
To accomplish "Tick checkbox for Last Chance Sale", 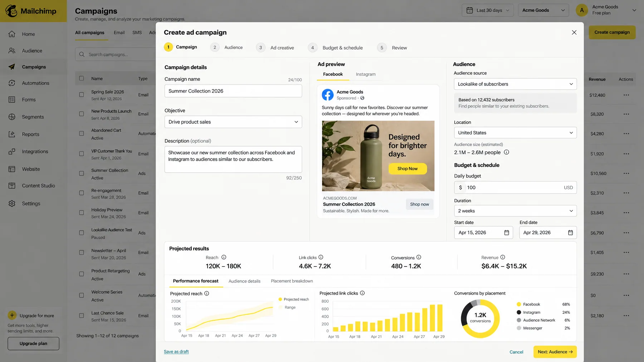I will (x=82, y=316).
